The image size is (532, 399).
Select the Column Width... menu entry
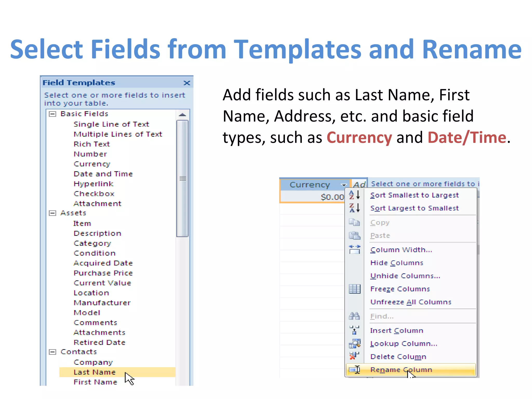click(401, 250)
